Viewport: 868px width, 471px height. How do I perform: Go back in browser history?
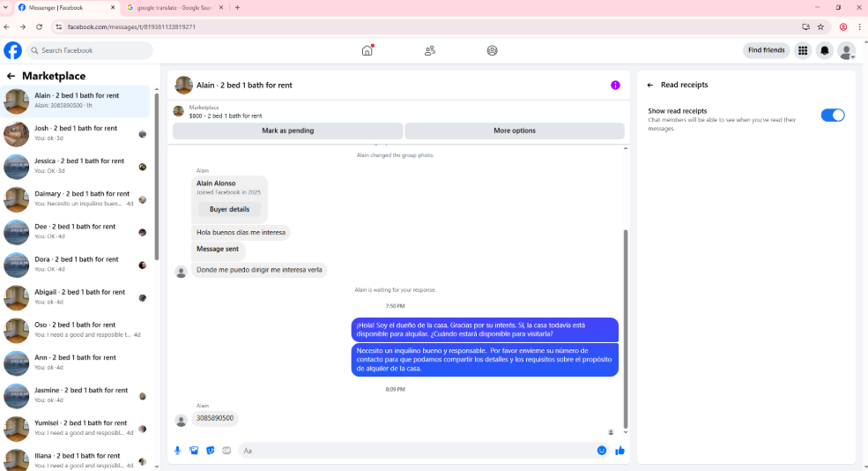click(7, 26)
